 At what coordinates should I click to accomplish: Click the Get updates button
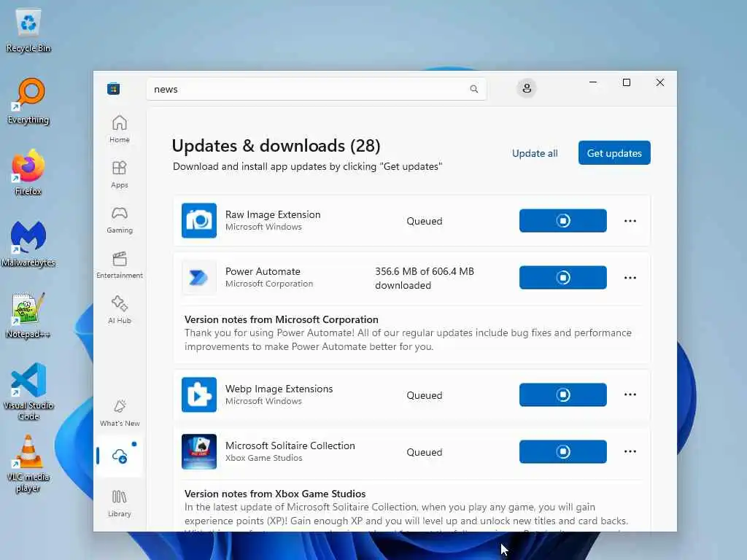(614, 153)
